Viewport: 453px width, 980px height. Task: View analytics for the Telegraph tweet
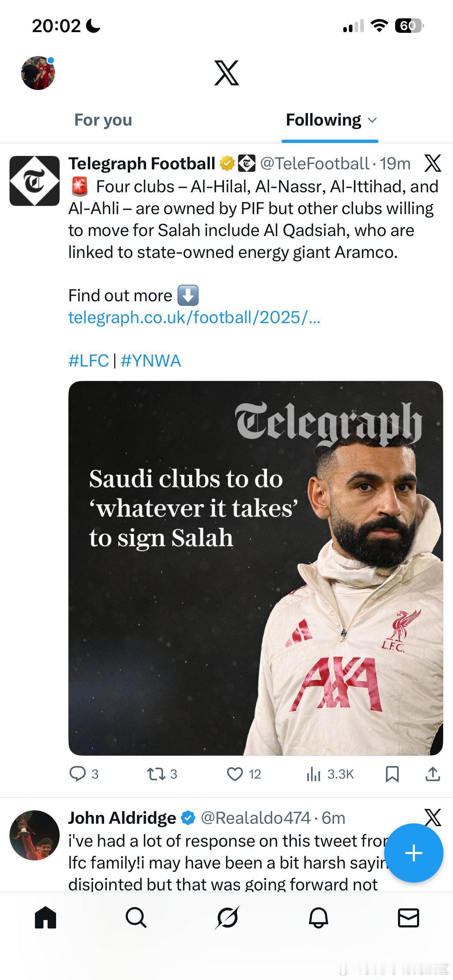(x=314, y=774)
